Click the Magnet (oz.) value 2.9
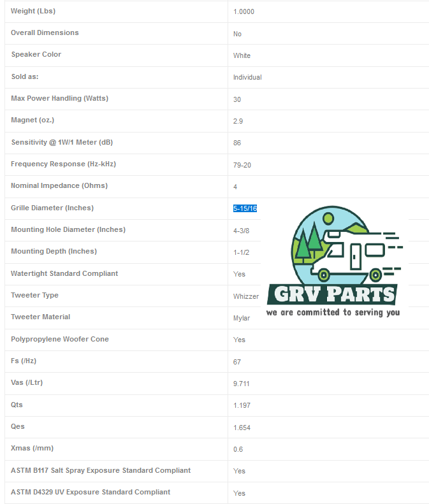This screenshot has height=504, width=429. click(x=238, y=121)
